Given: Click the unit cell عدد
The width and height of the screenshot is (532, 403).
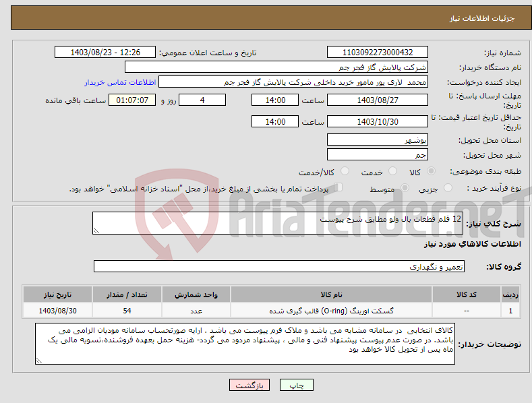Looking at the screenshot, I should click(196, 311).
